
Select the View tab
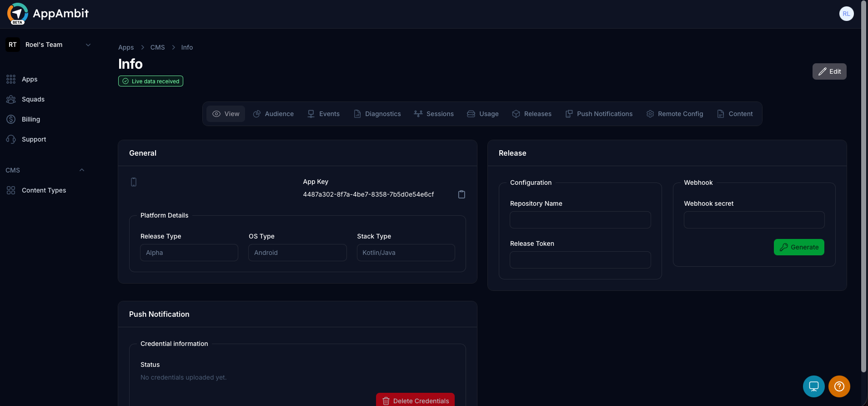point(226,114)
